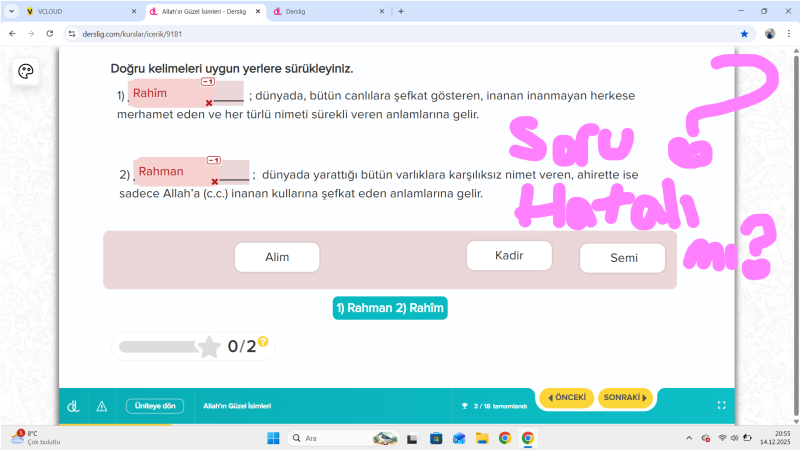Close the VCLOUD tab
This screenshot has width=800, height=450.
point(134,11)
